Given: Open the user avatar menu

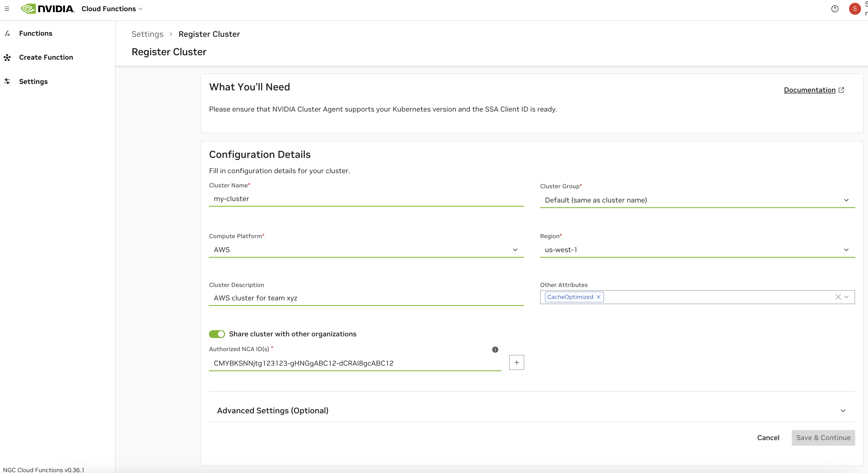Looking at the screenshot, I should [855, 9].
